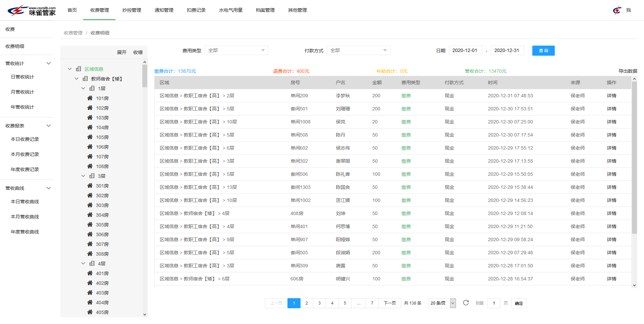Click the building icon beside 4层
Image resolution: width=644 pixels, height=324 pixels.
pos(92,263)
